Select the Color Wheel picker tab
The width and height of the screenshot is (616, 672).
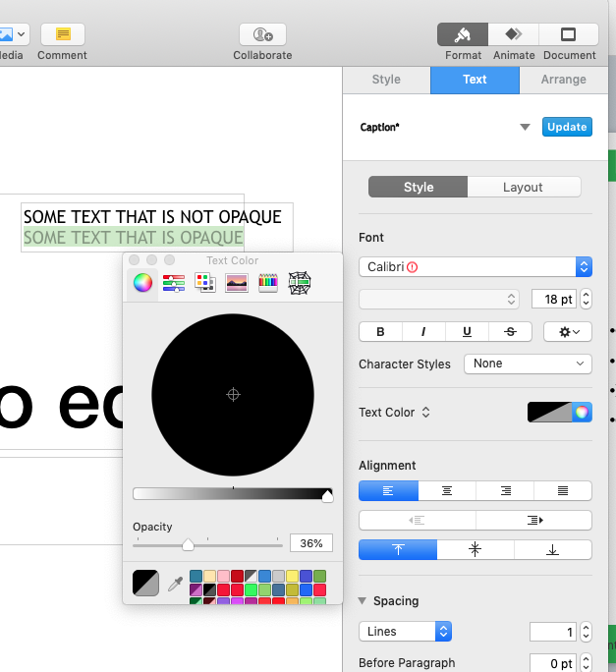pyautogui.click(x=142, y=283)
